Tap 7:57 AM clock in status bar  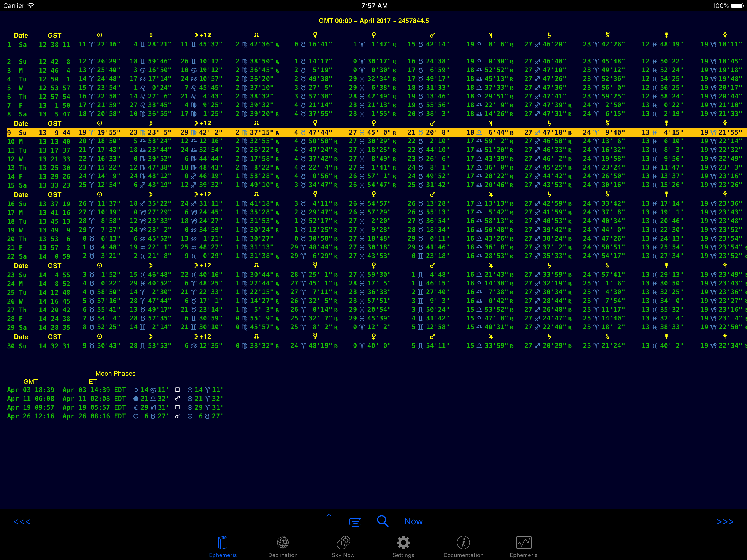point(374,6)
